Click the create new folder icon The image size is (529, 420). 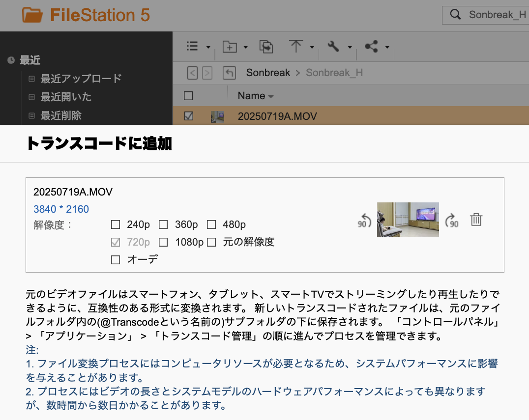click(230, 47)
